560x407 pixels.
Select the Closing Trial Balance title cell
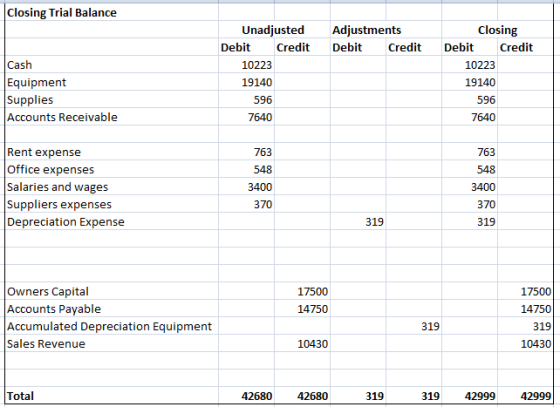pyautogui.click(x=62, y=13)
